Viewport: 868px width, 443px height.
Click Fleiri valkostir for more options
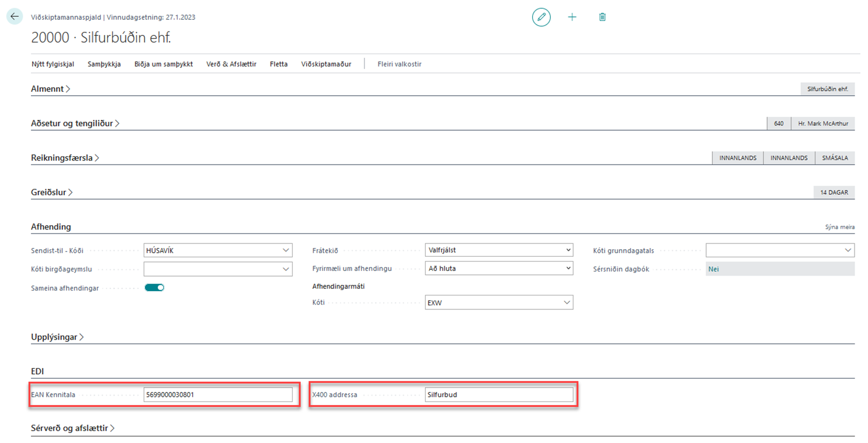[399, 64]
